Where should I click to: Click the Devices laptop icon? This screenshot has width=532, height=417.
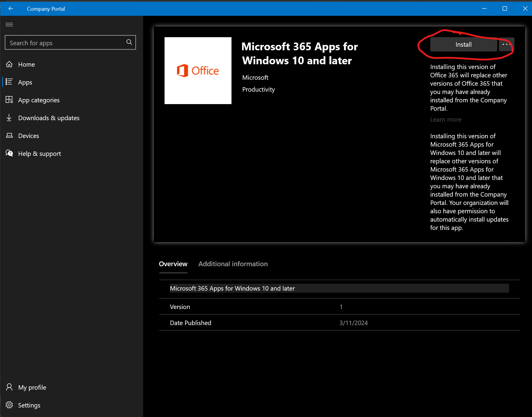point(9,135)
